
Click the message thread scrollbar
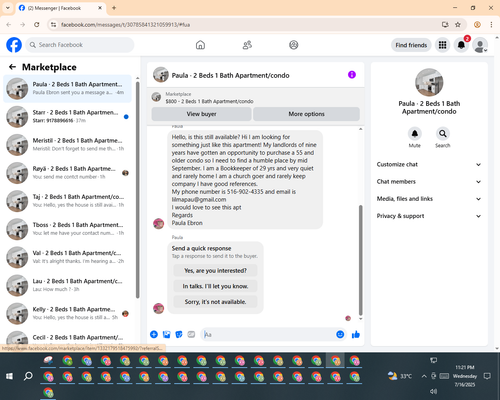click(360, 260)
